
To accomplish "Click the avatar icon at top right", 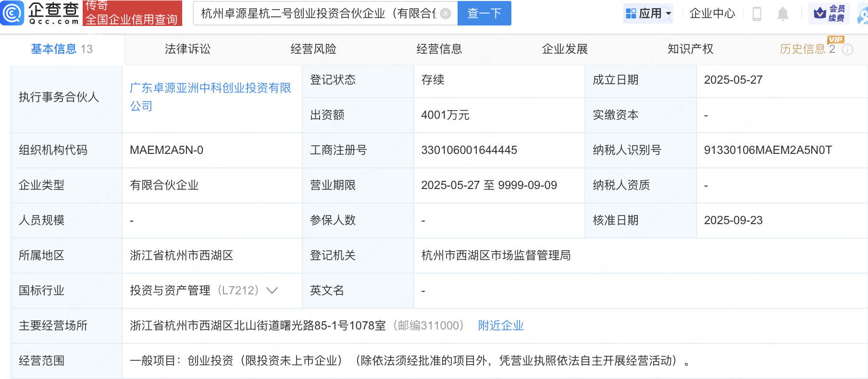I will click(863, 13).
